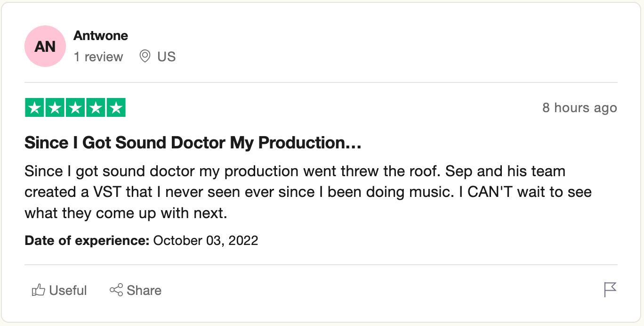Click the second green rating star
The image size is (644, 326).
[x=55, y=108]
